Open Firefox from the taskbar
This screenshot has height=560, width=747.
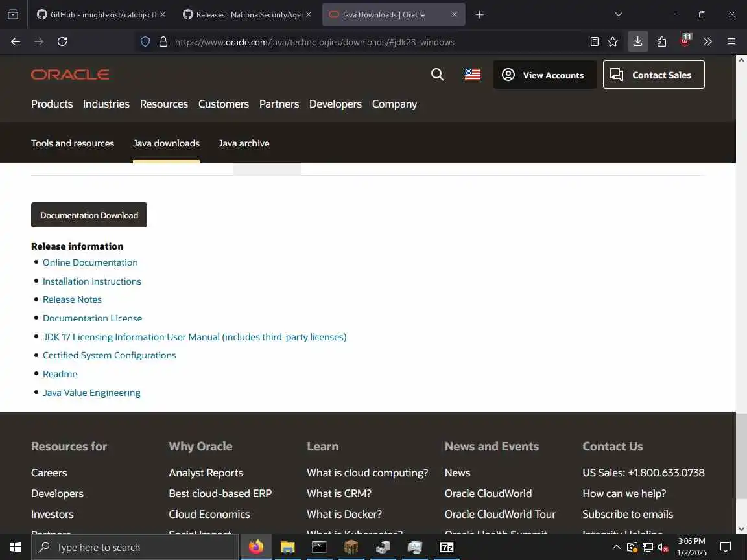256,547
